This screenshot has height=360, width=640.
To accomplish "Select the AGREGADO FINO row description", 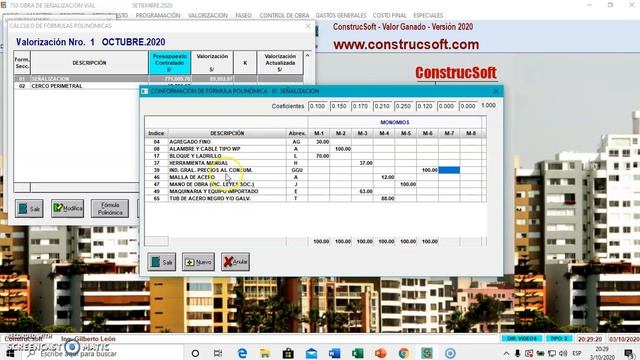I will [x=190, y=142].
